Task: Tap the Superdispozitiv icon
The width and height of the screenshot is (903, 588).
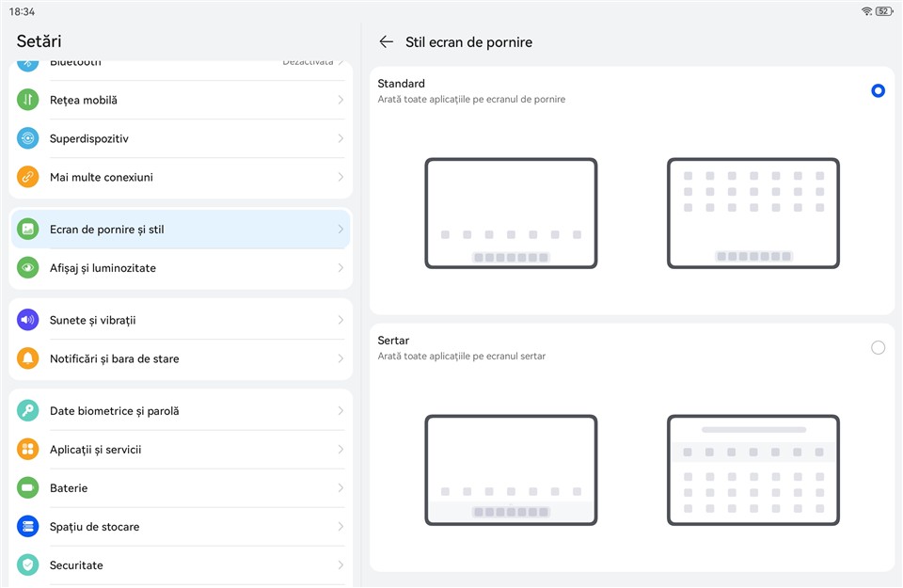Action: tap(28, 138)
